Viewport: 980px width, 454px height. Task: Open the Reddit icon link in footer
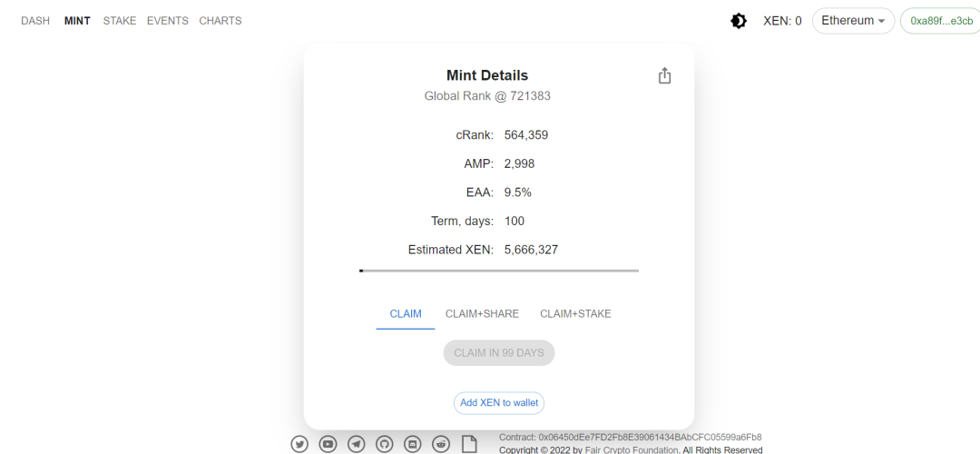point(442,444)
